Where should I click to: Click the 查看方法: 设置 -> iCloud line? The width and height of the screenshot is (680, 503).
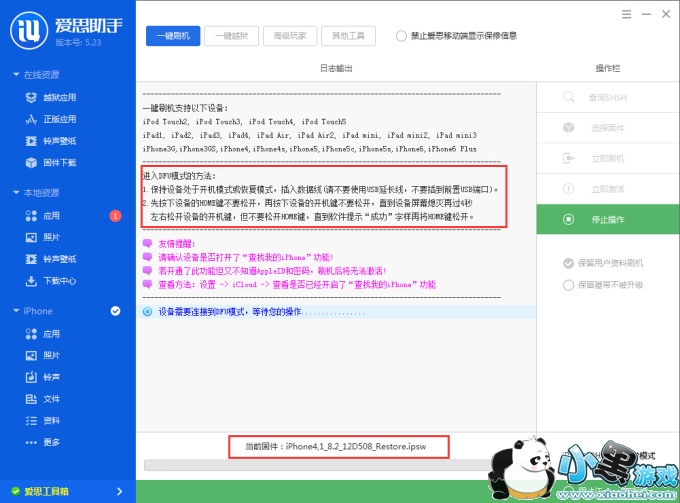[x=297, y=284]
